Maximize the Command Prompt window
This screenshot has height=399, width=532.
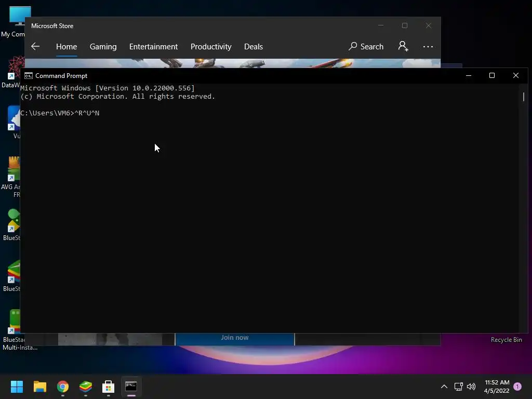tap(492, 76)
